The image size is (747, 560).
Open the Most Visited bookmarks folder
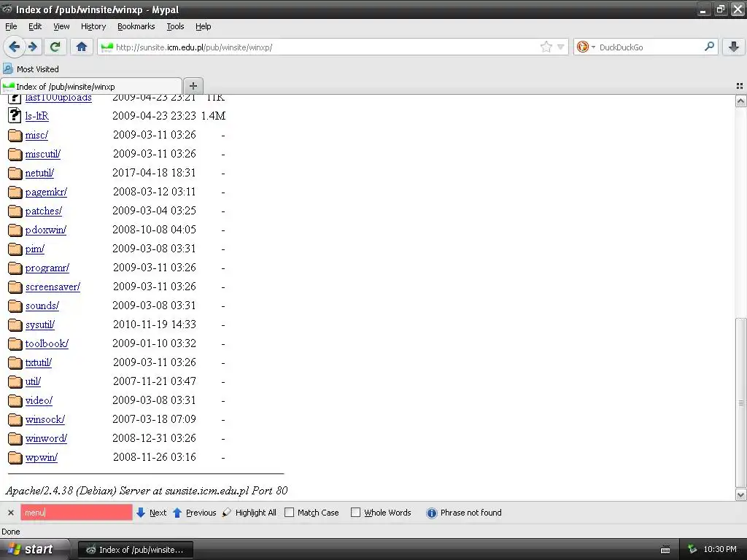point(31,69)
